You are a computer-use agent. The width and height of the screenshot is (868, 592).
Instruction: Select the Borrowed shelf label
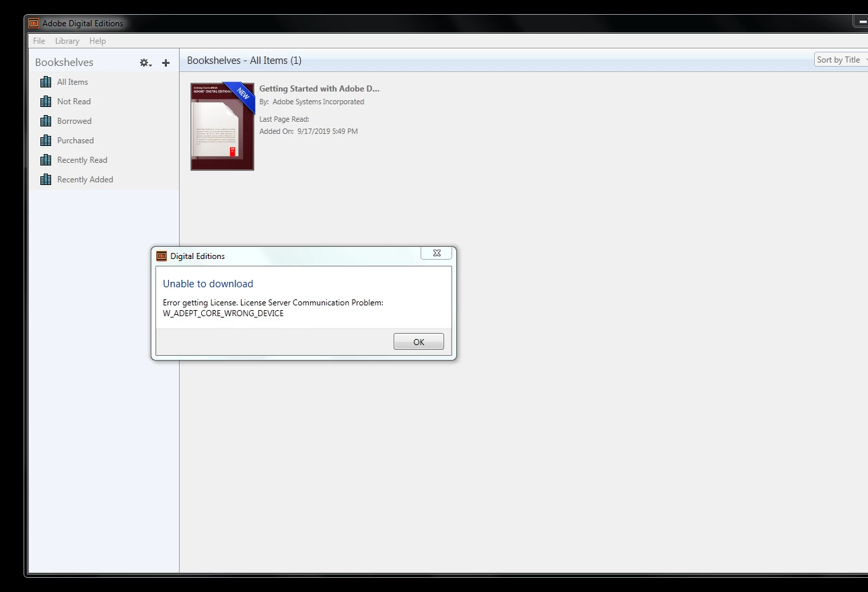[x=75, y=121]
